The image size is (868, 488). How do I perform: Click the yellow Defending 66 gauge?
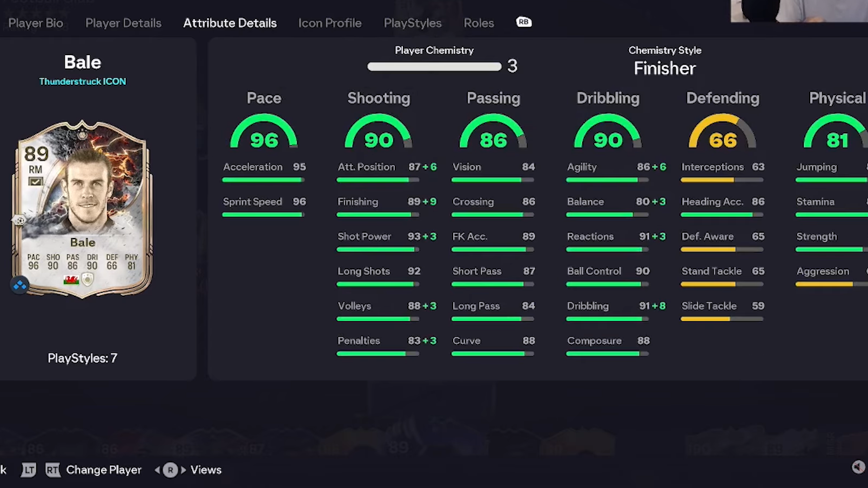point(723,131)
